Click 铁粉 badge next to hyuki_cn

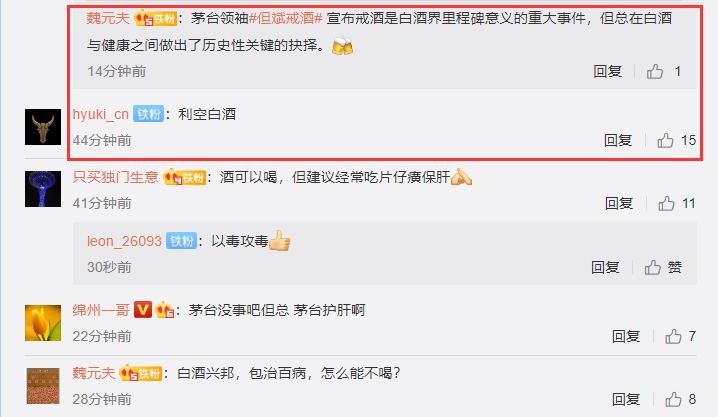click(148, 114)
